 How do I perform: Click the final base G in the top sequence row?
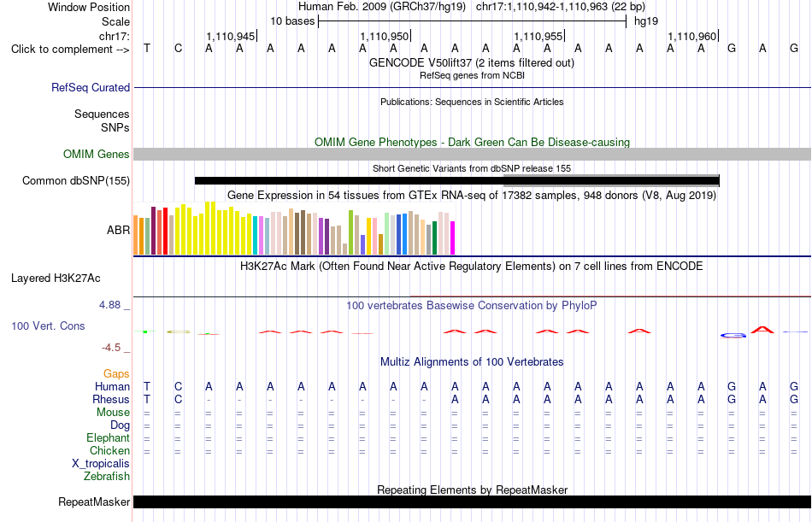click(794, 49)
